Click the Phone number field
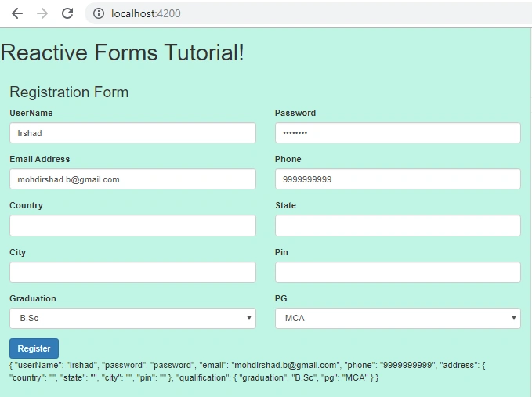 point(398,179)
